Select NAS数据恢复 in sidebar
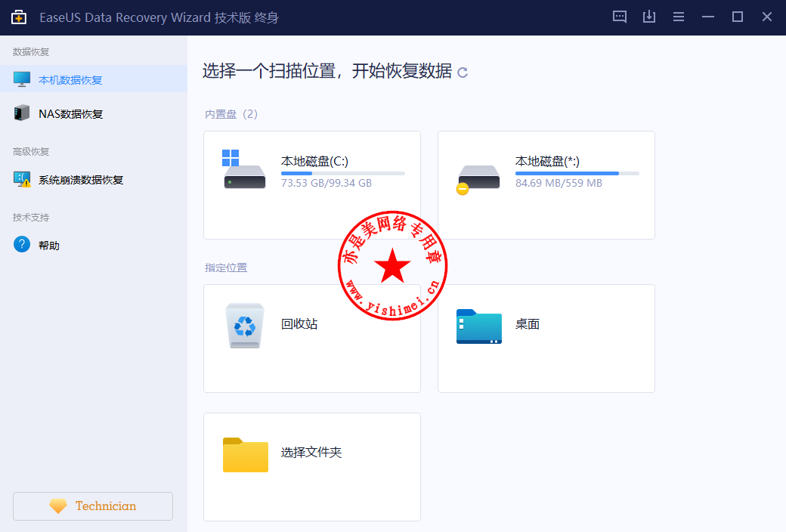786x532 pixels. pyautogui.click(x=94, y=113)
